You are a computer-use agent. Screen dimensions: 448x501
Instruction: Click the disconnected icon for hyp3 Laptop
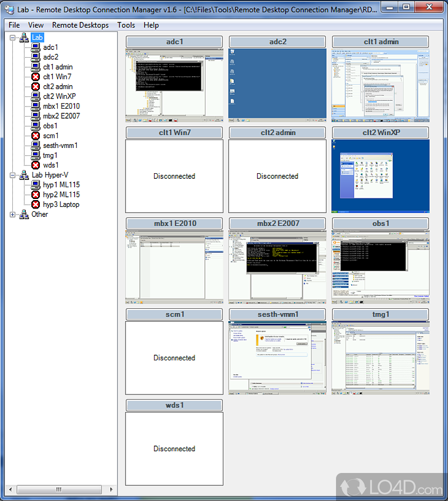(x=35, y=205)
